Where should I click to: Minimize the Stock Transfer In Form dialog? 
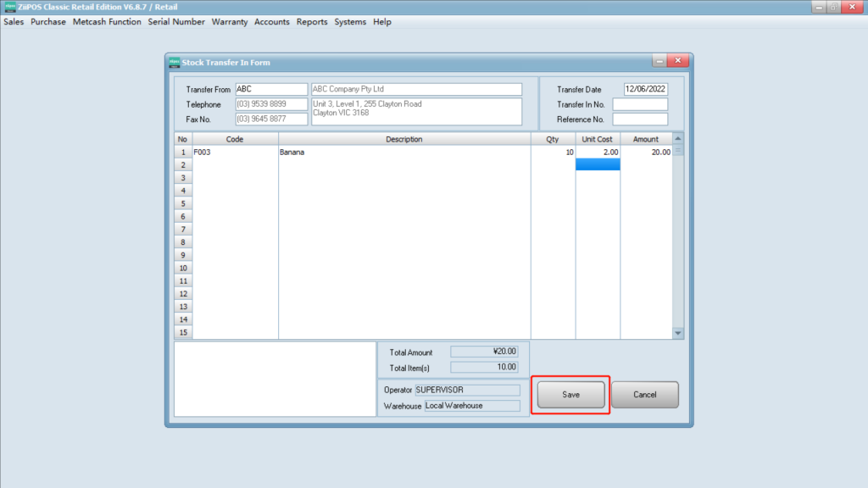point(659,62)
